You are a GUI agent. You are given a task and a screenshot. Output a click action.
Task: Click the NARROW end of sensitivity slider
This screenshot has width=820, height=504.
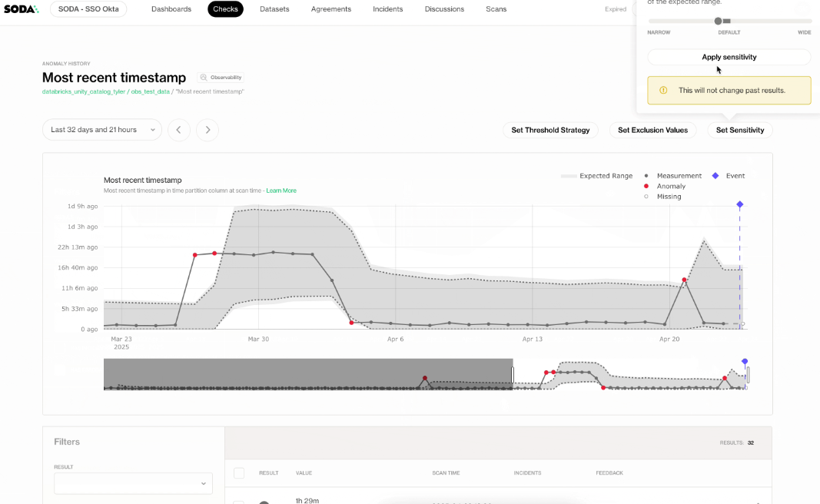[x=659, y=32]
